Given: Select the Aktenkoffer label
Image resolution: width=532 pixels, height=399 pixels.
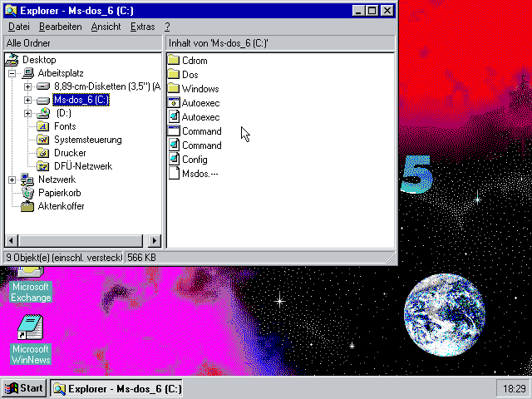Looking at the screenshot, I should point(61,206).
